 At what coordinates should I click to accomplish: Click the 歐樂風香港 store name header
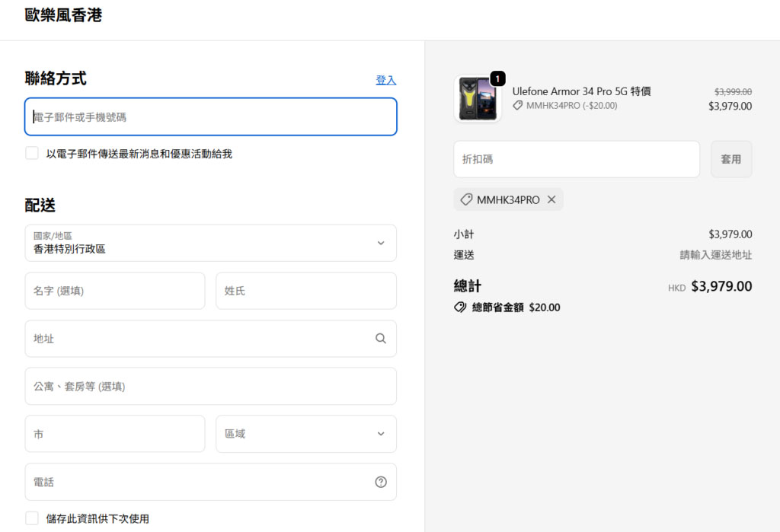[63, 15]
